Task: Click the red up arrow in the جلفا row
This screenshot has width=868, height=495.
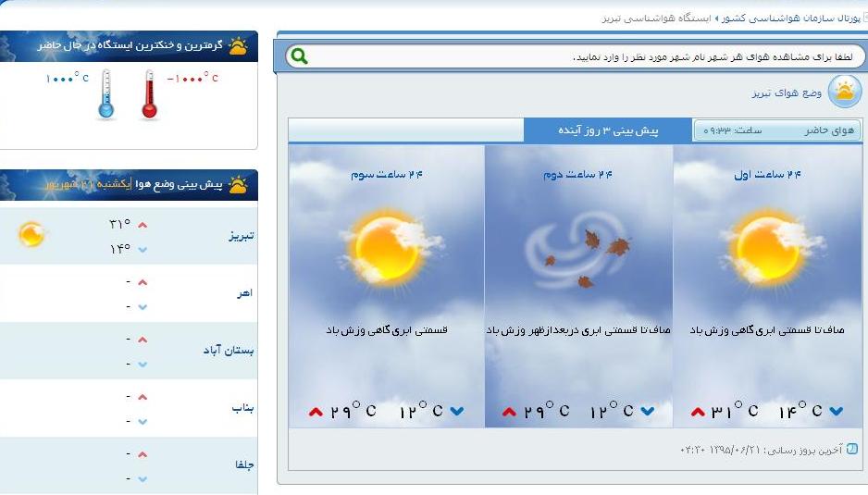Action: 143,454
